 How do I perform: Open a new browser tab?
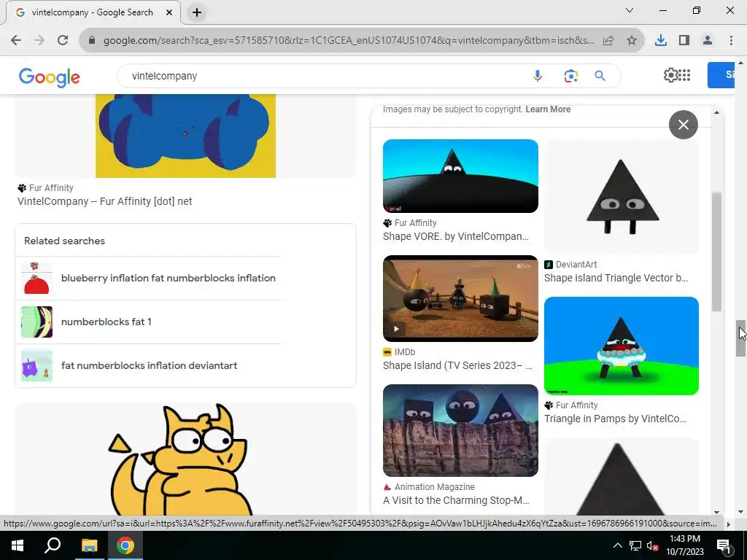(x=197, y=13)
